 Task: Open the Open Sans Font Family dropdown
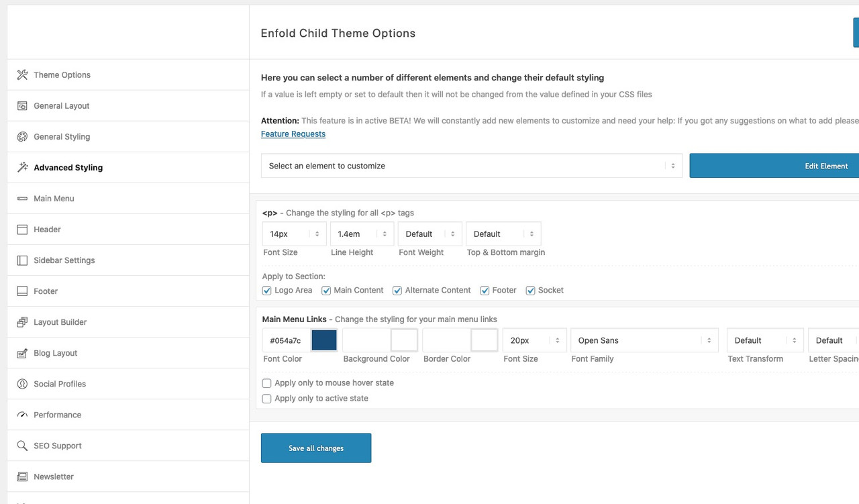(x=644, y=340)
